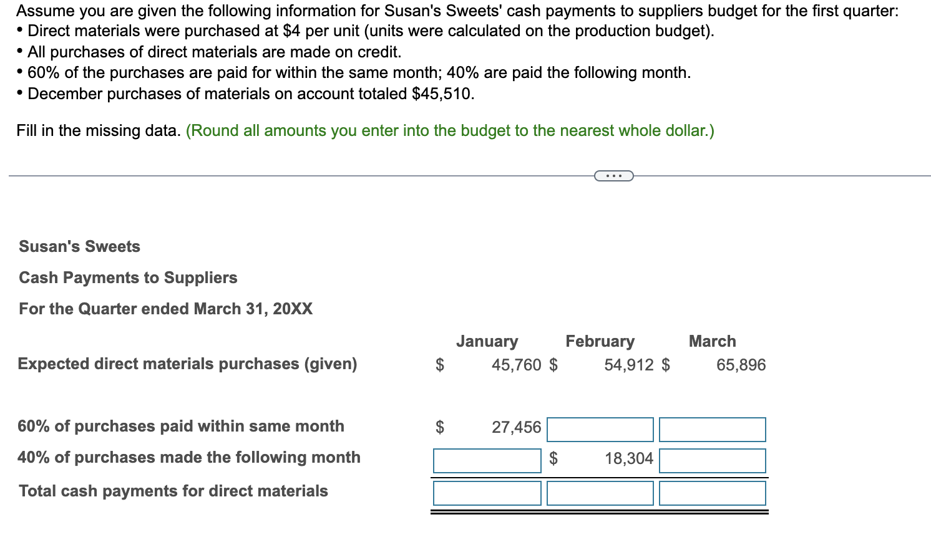
Task: Click March total cash payments input box
Action: [712, 493]
